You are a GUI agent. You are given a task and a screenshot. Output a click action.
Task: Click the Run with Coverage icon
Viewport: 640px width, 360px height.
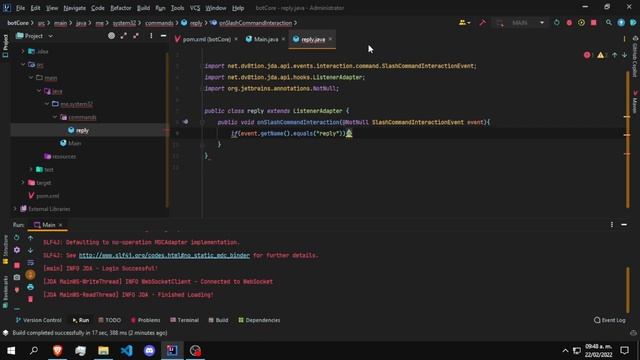[581, 23]
